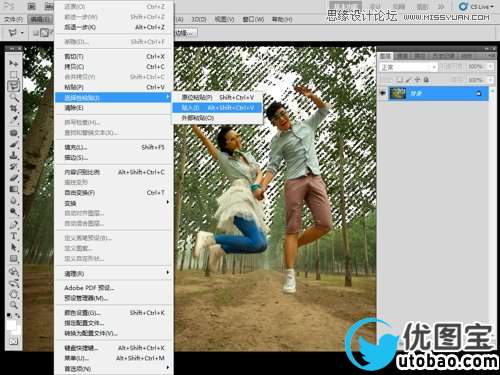Expand more workspaces double-arrow at top right
500x375 pixels.
pyautogui.click(x=441, y=6)
